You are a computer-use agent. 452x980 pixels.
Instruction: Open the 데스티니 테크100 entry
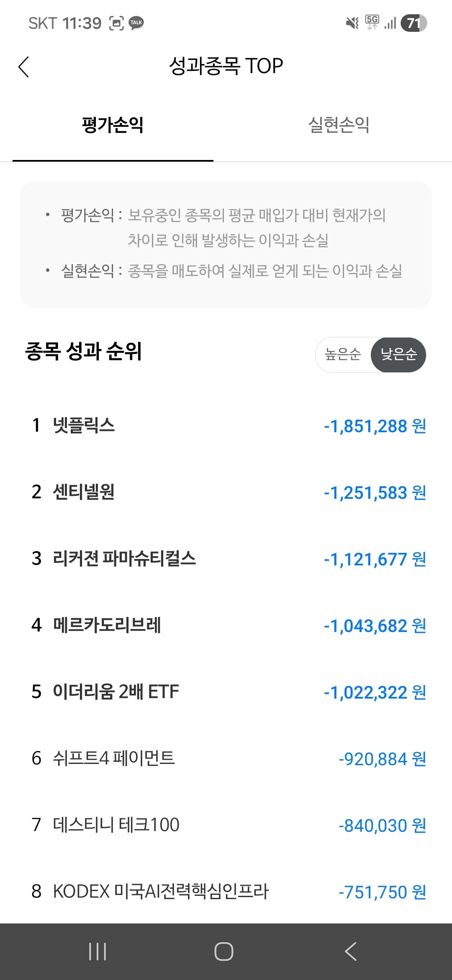226,825
